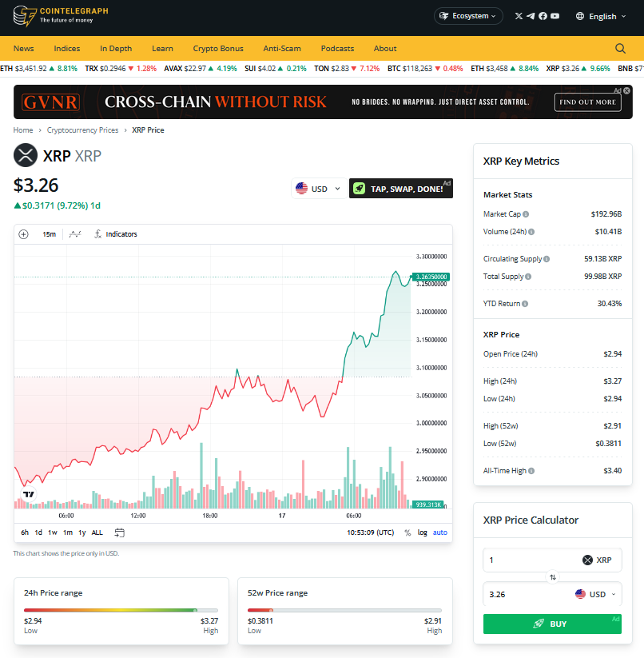Select the ALL chart range
Image resolution: width=644 pixels, height=658 pixels.
[97, 532]
